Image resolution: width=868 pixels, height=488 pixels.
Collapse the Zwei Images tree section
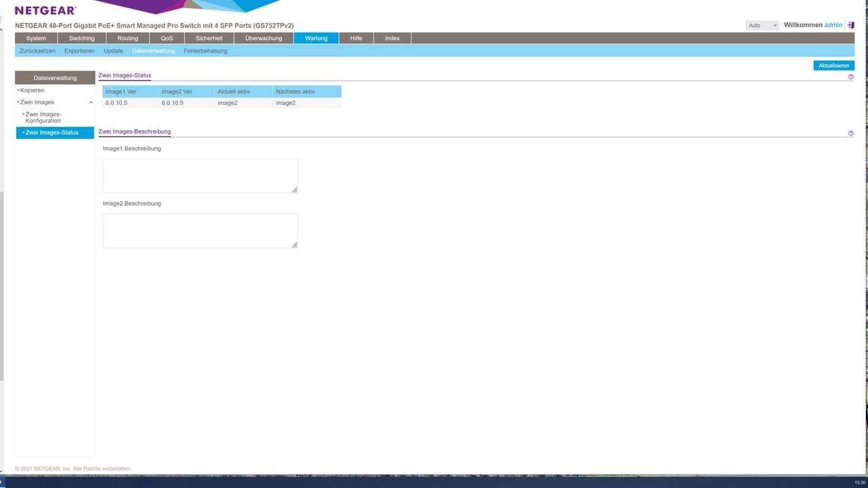91,102
